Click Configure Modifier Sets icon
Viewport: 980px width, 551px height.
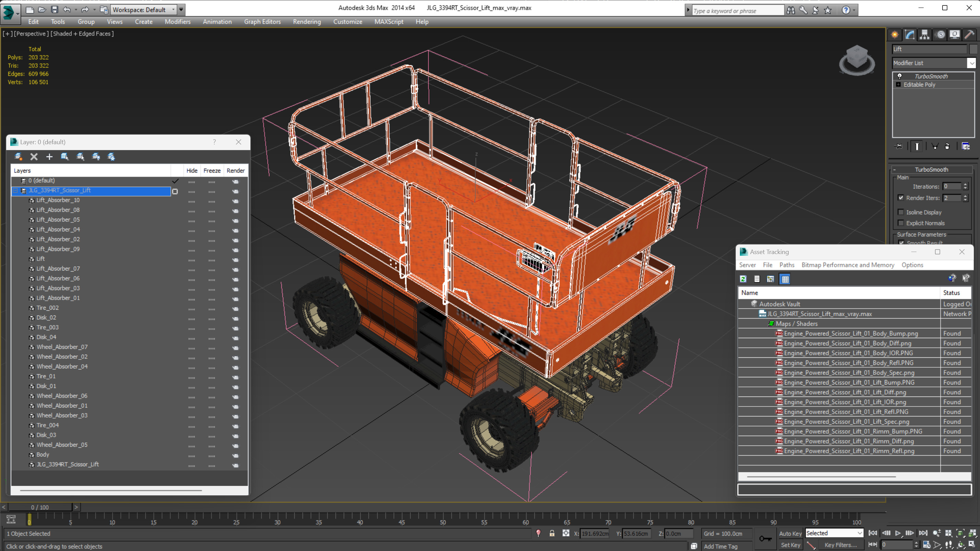tap(966, 146)
